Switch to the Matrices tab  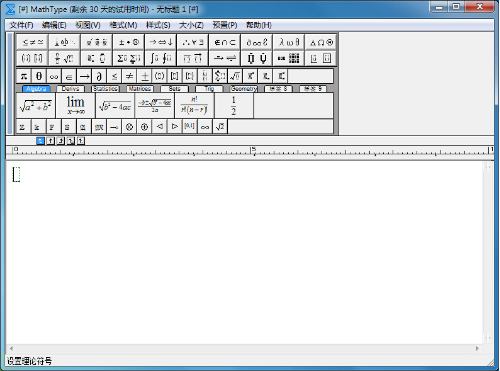click(140, 89)
